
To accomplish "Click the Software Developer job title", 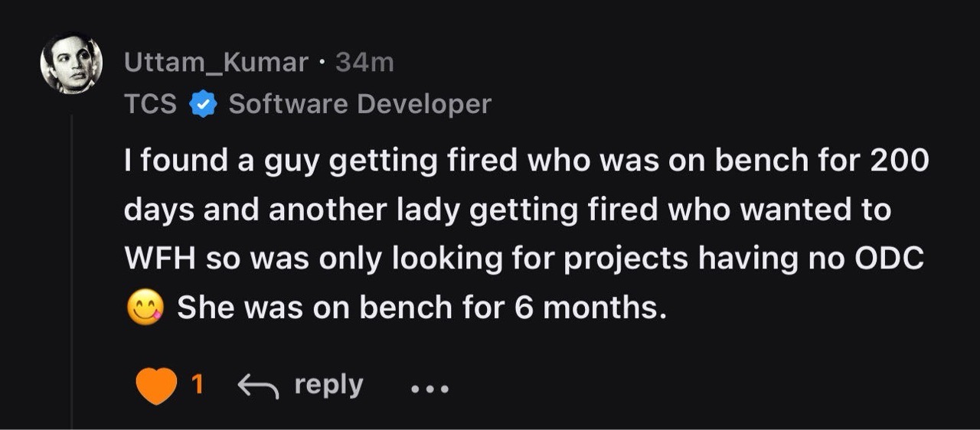I will [x=360, y=104].
